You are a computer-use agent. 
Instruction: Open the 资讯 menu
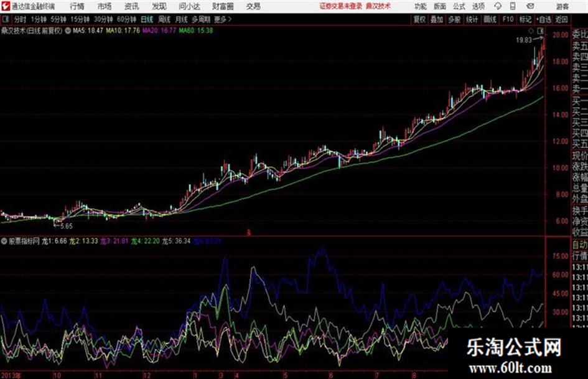coord(132,6)
